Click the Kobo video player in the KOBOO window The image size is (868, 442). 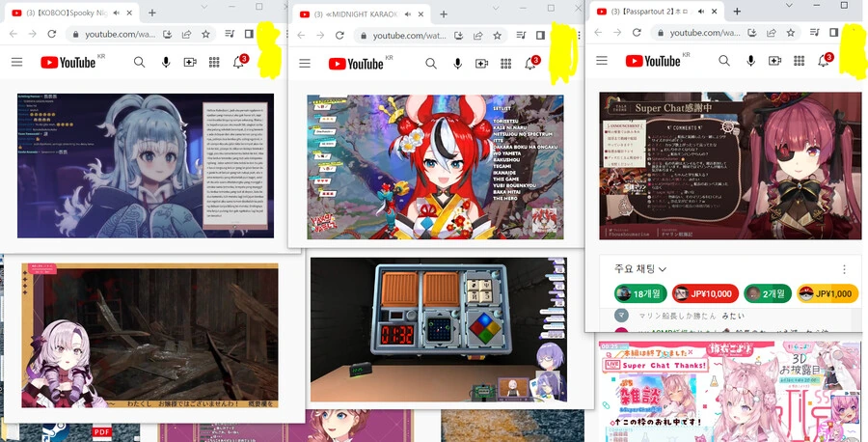tap(146, 166)
